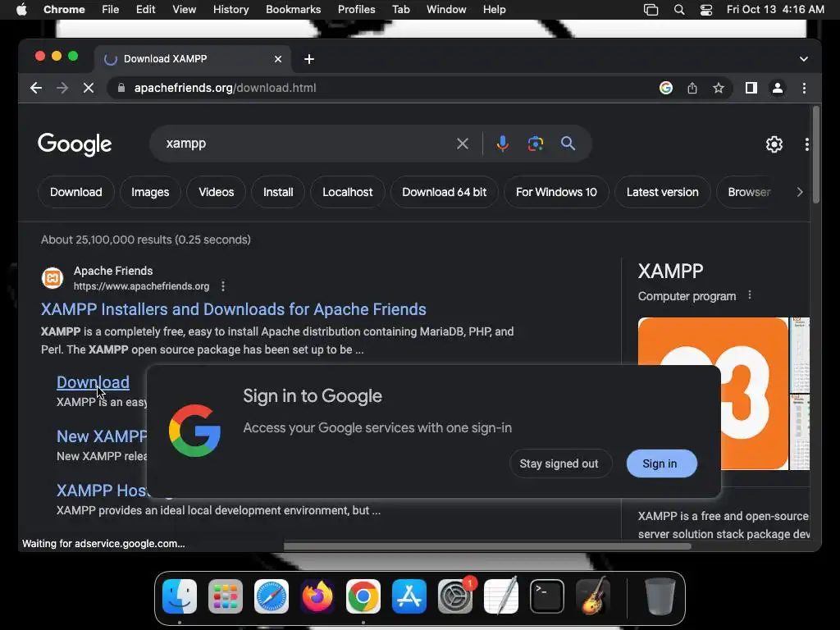Viewport: 840px width, 630px height.
Task: Open Terminal from the dock
Action: (x=547, y=596)
